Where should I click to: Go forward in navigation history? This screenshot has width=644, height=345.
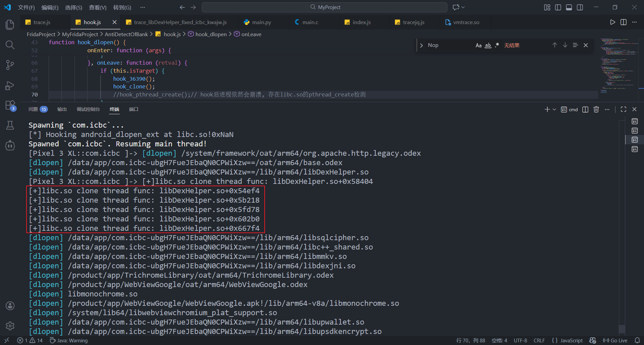[193, 7]
